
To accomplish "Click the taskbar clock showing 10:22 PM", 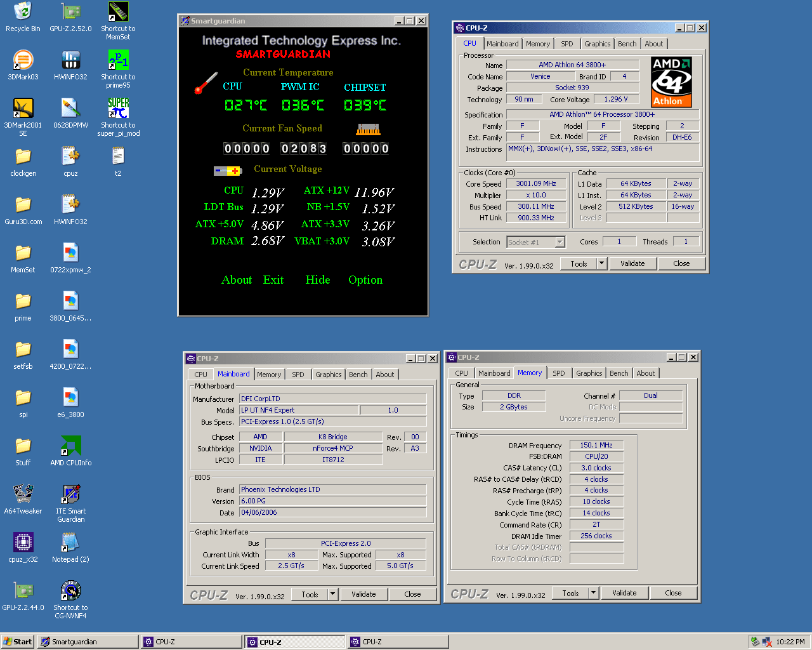I will coord(790,642).
